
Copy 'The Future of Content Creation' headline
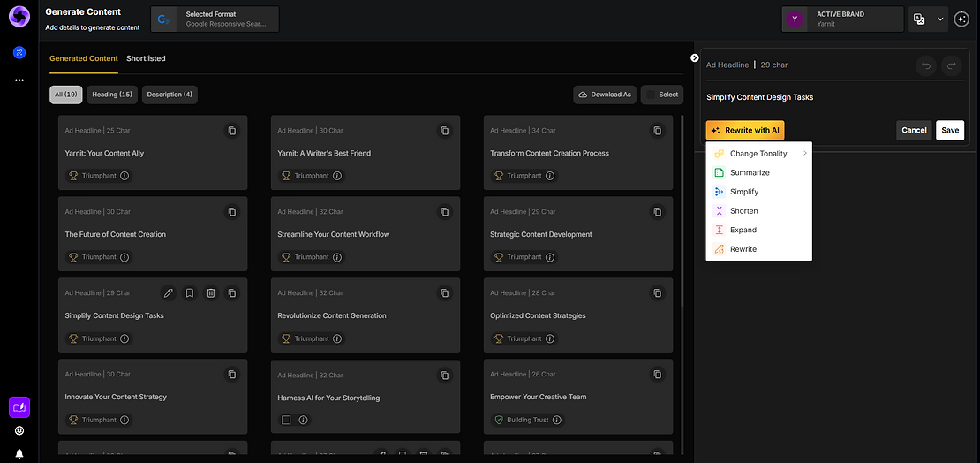(x=232, y=212)
